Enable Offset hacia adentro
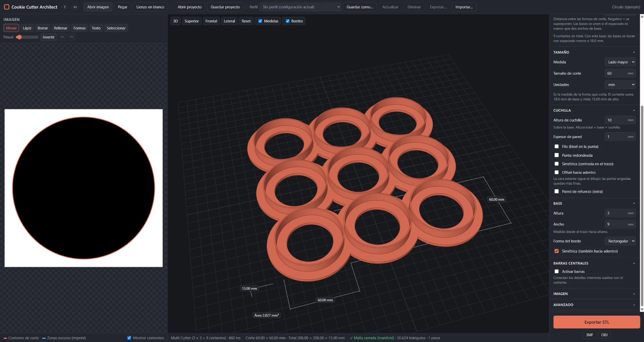The width and height of the screenshot is (644, 342). pyautogui.click(x=556, y=172)
